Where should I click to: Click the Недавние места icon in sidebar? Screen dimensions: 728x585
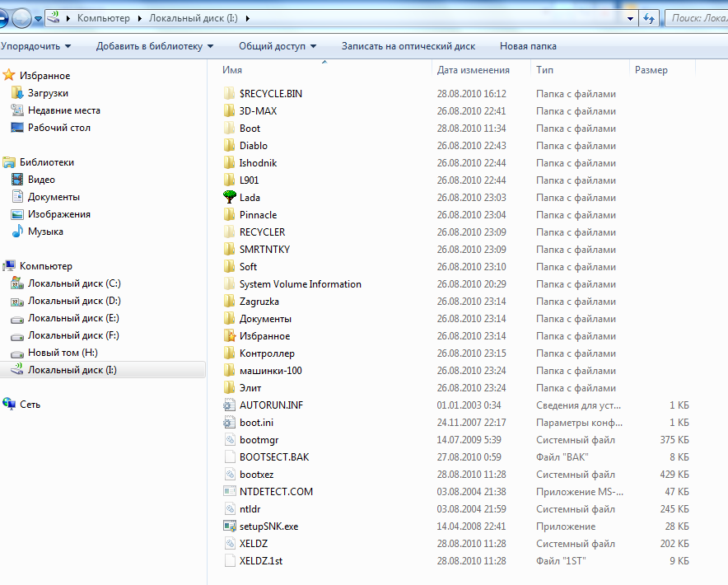(x=17, y=110)
